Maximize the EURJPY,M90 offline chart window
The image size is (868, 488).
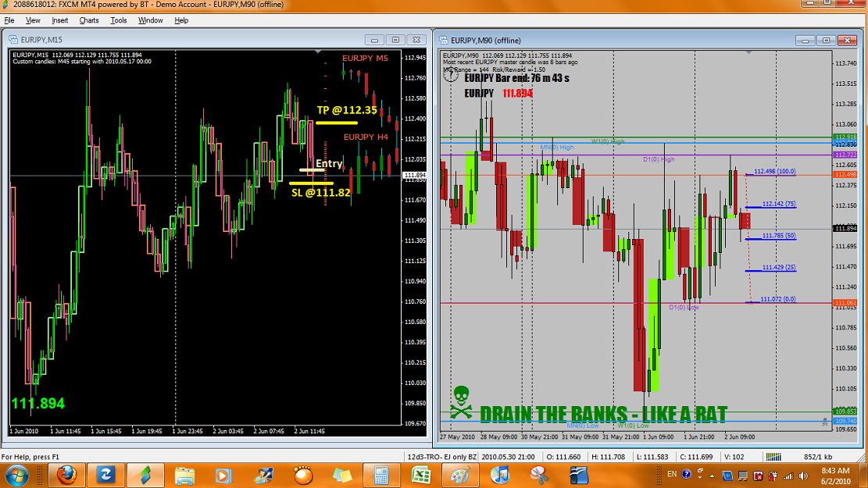(826, 41)
